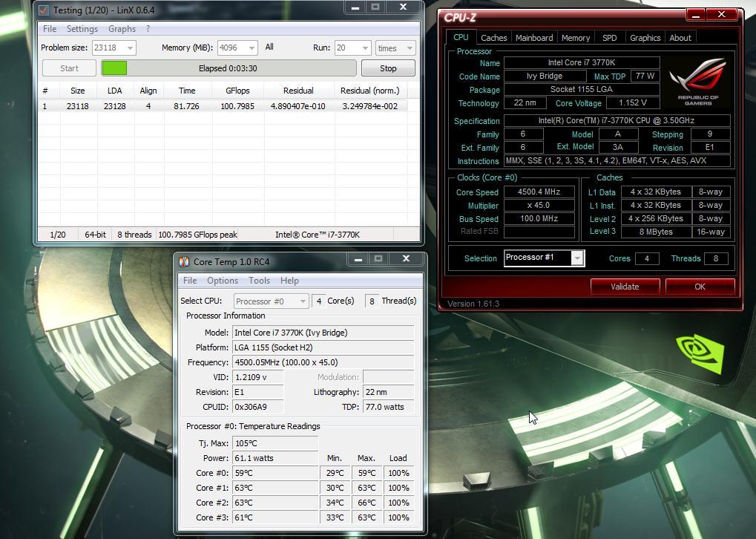The image size is (756, 539).
Task: Switch to the Mainboard tab in CPU-Z
Action: [534, 38]
